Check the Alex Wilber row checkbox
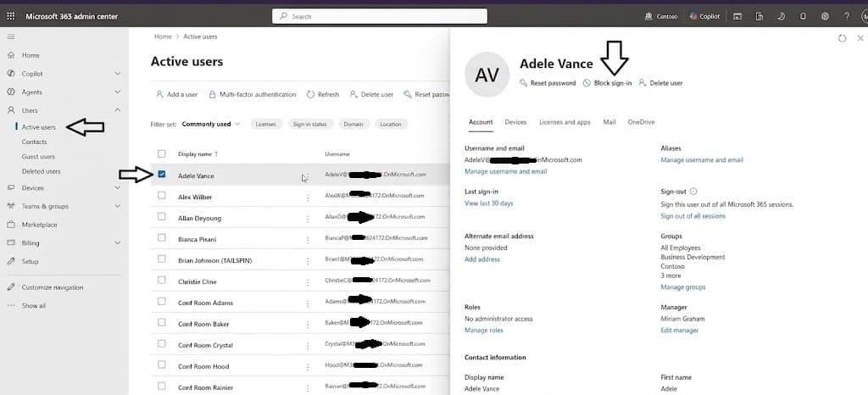 [162, 195]
